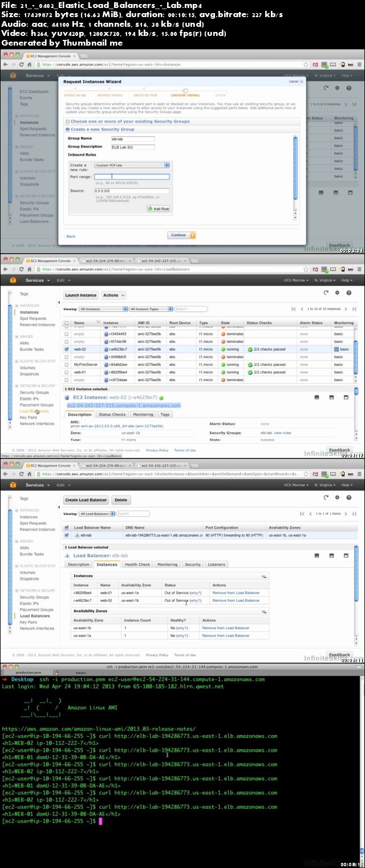
Task: Click Continue in the Request Instances Wizard
Action: pyautogui.click(x=182, y=235)
